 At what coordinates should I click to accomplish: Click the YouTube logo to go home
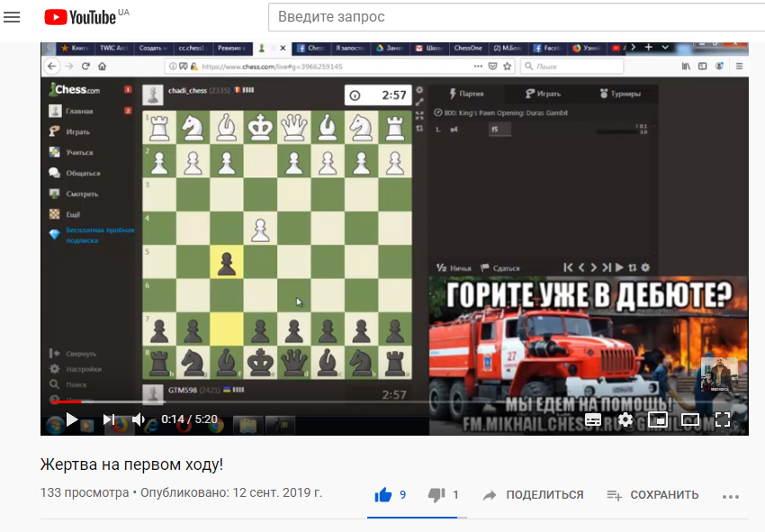tap(79, 17)
